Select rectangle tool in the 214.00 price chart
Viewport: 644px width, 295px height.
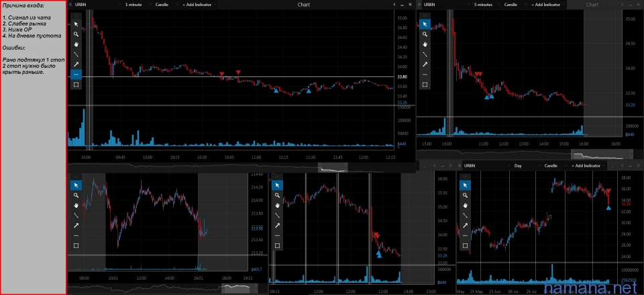pyautogui.click(x=76, y=246)
